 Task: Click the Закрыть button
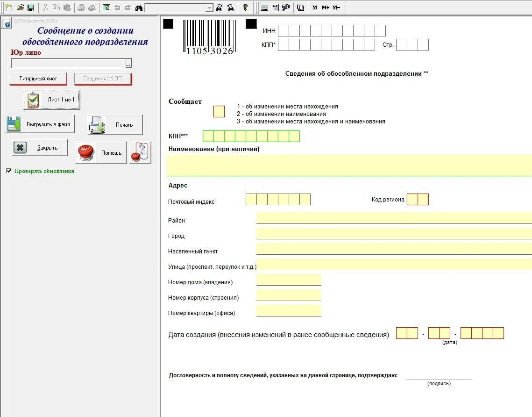tap(40, 148)
